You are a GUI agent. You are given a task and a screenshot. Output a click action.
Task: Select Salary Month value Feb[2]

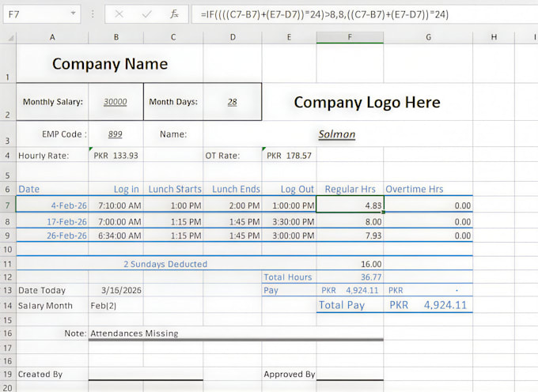point(116,305)
